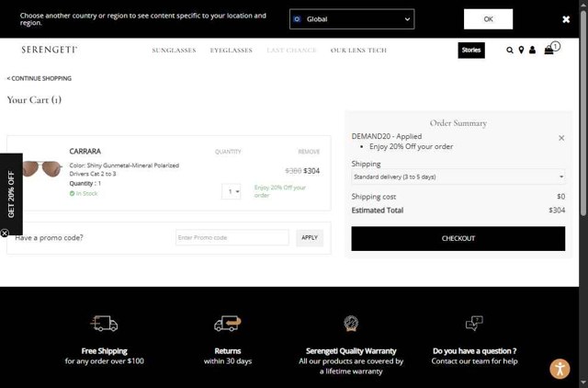
Task: Open the Last Chance menu
Action: tap(291, 51)
